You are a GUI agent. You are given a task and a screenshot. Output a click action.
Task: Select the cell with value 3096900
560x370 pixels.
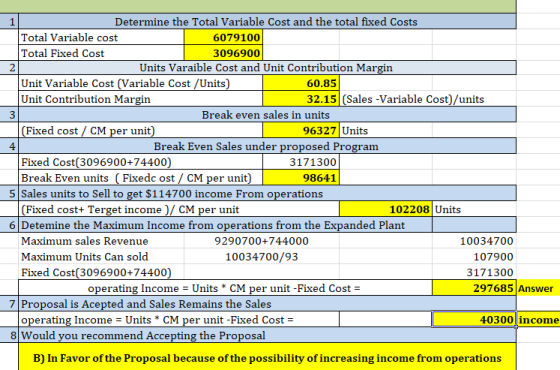pyautogui.click(x=223, y=53)
